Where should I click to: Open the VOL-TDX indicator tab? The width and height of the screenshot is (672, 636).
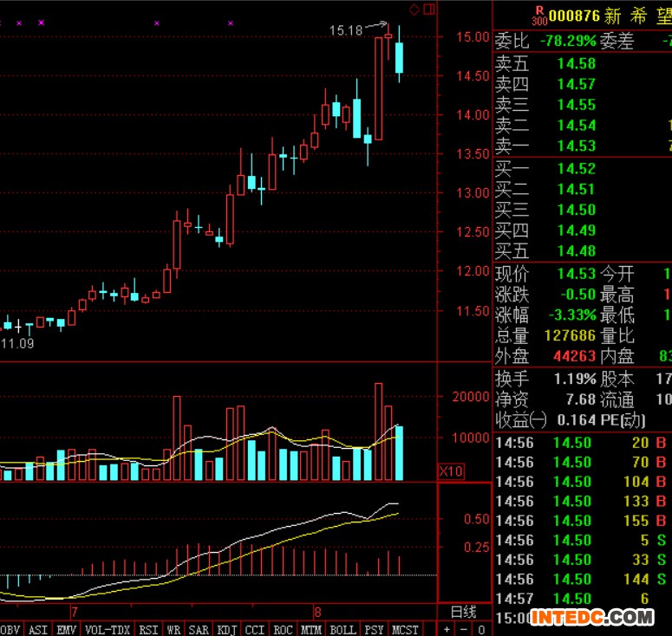[x=108, y=629]
